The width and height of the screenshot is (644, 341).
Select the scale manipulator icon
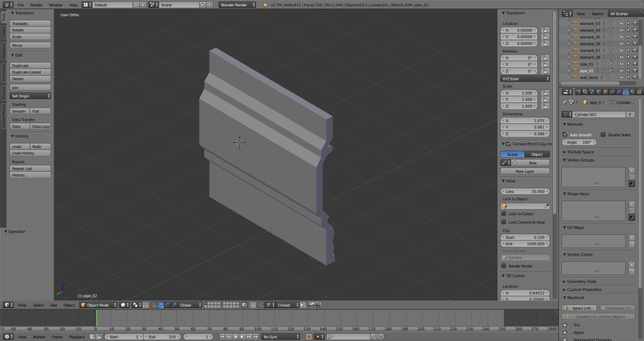click(174, 305)
